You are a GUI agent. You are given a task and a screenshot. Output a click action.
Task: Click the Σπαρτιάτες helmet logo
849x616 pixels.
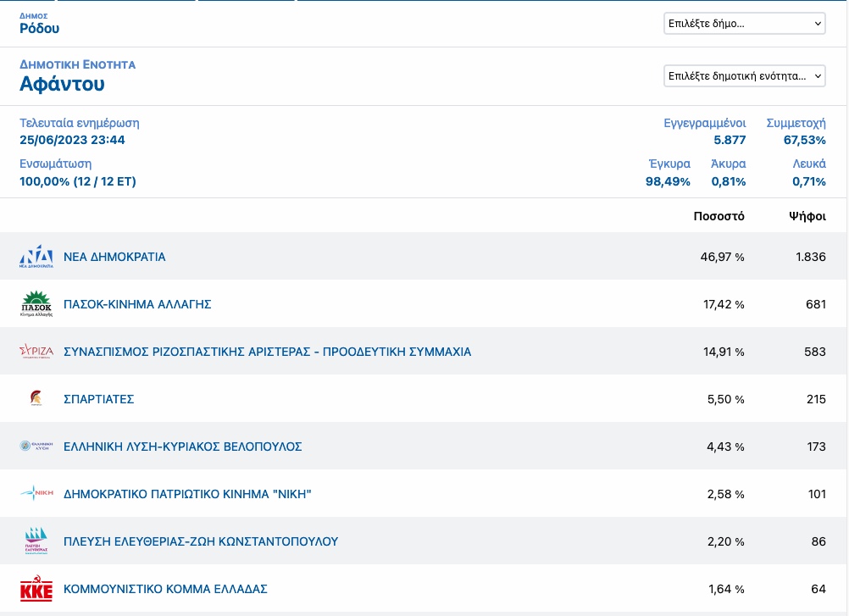pos(36,398)
